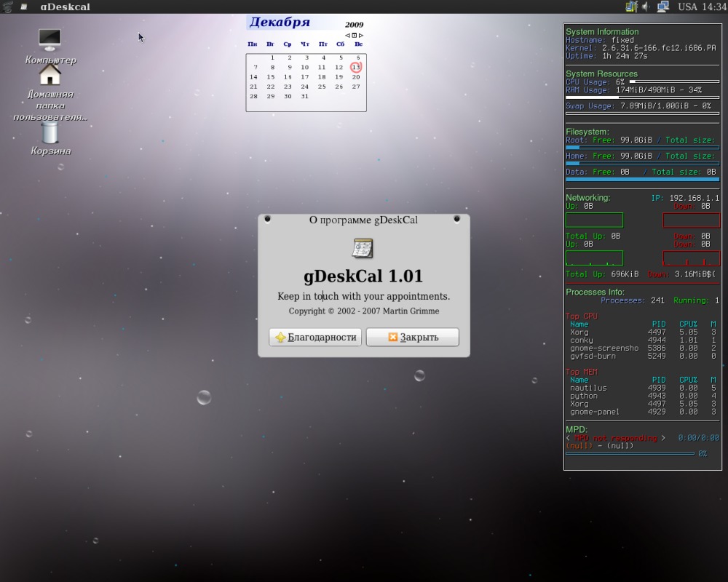
Task: Select day 31 in the calendar
Action: click(x=304, y=97)
